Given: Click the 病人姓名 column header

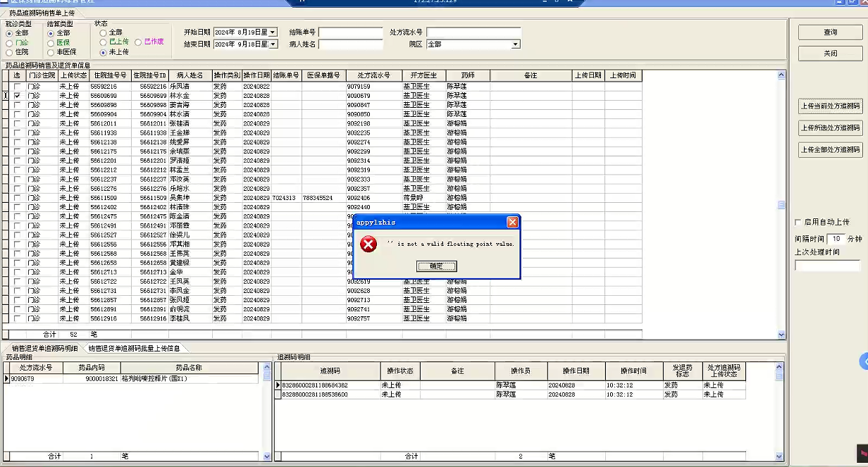Looking at the screenshot, I should (190, 75).
